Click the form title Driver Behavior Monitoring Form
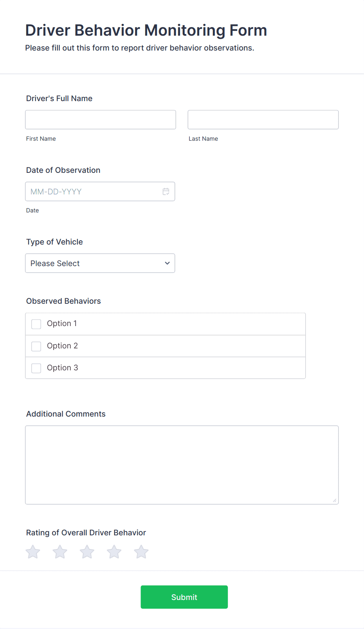364x629 pixels. tap(146, 30)
